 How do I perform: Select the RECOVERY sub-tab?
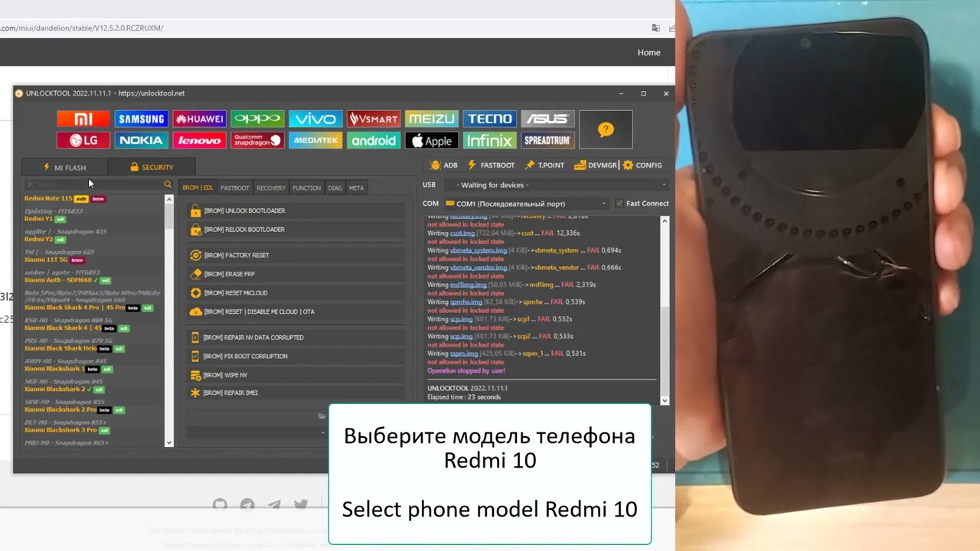tap(271, 187)
